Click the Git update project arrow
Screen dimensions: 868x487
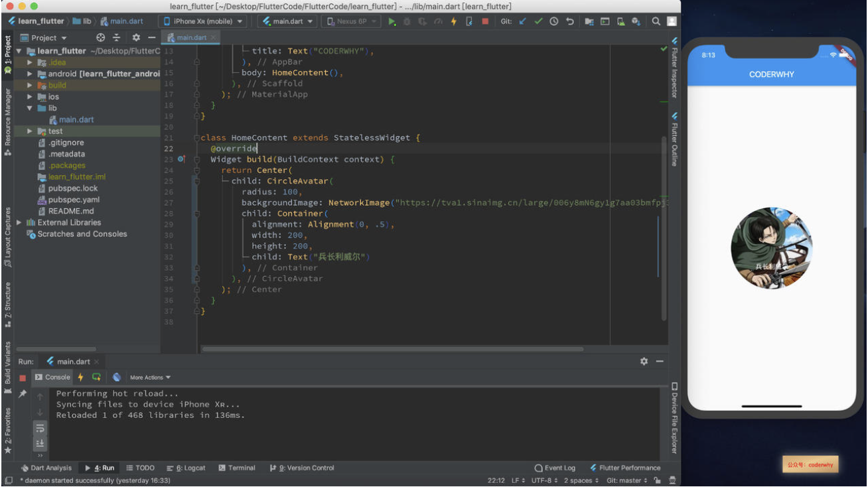[x=523, y=21]
